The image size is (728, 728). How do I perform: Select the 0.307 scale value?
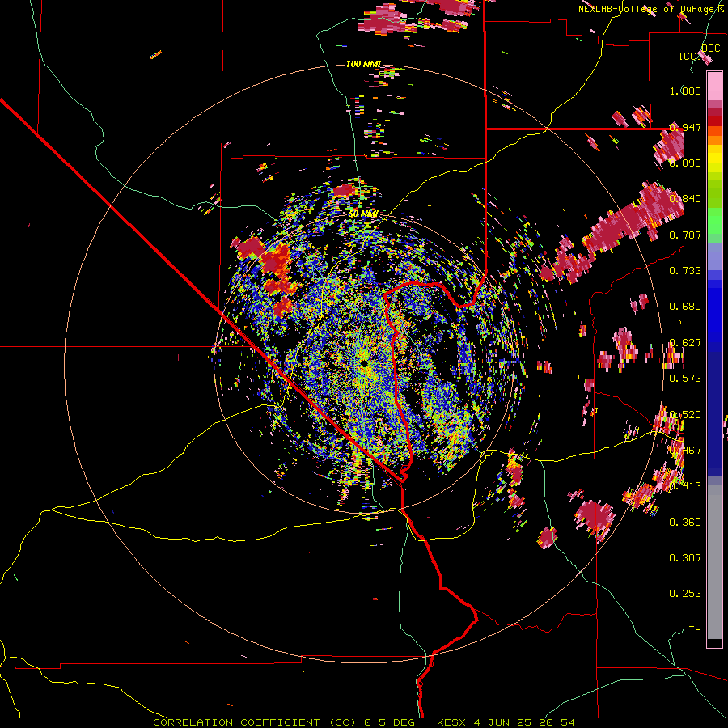pyautogui.click(x=685, y=558)
